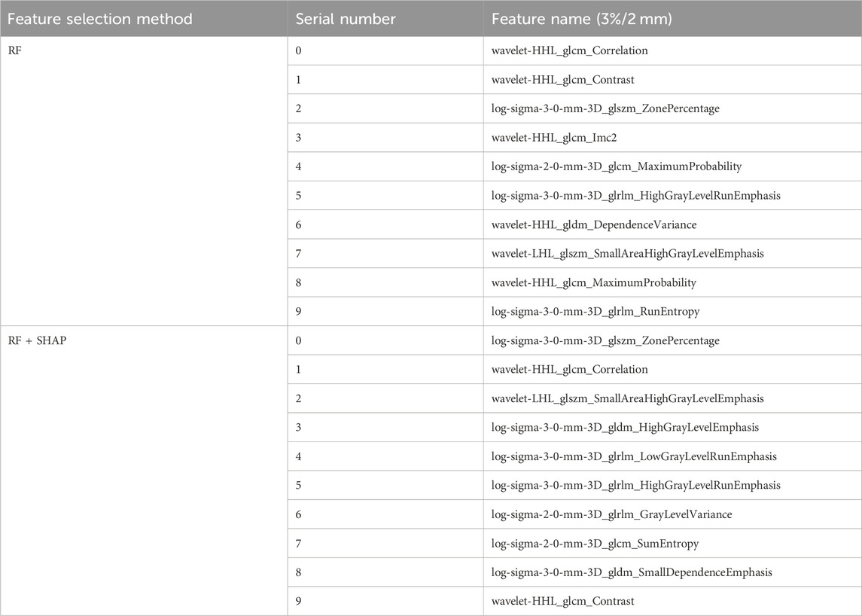Image resolution: width=862 pixels, height=616 pixels.
Task: Select "log-sigma-3-0-mm-3D_gldm_SmallDependenceEmphasis" feature name
Action: point(632,572)
